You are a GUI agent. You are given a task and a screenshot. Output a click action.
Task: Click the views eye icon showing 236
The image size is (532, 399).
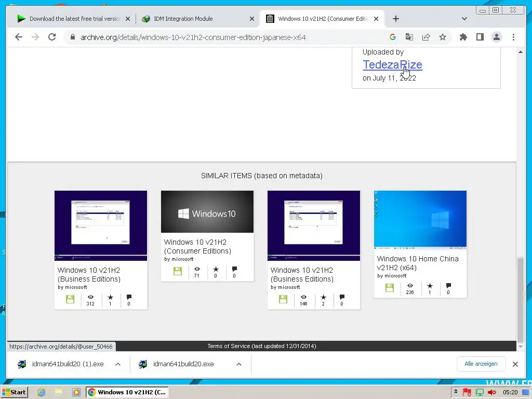point(410,285)
